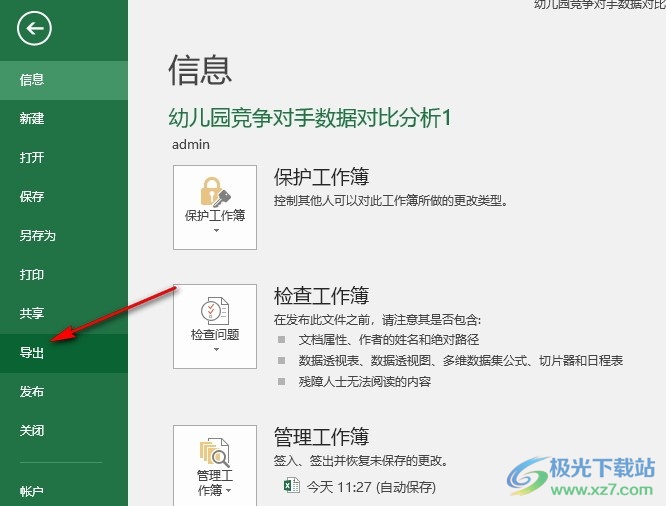This screenshot has width=666, height=506.
Task: Click the 签入、签出并恢复未保存的更改 description
Action: tap(361, 461)
